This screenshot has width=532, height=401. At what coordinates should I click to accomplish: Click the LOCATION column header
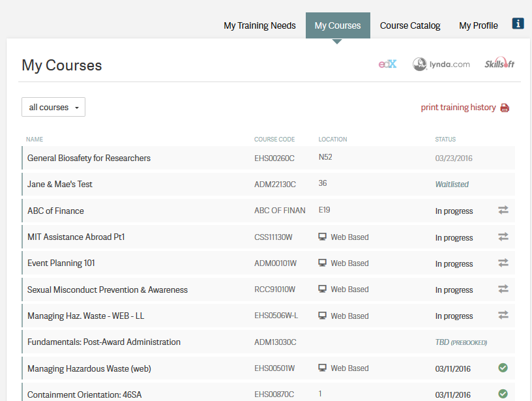(x=332, y=139)
